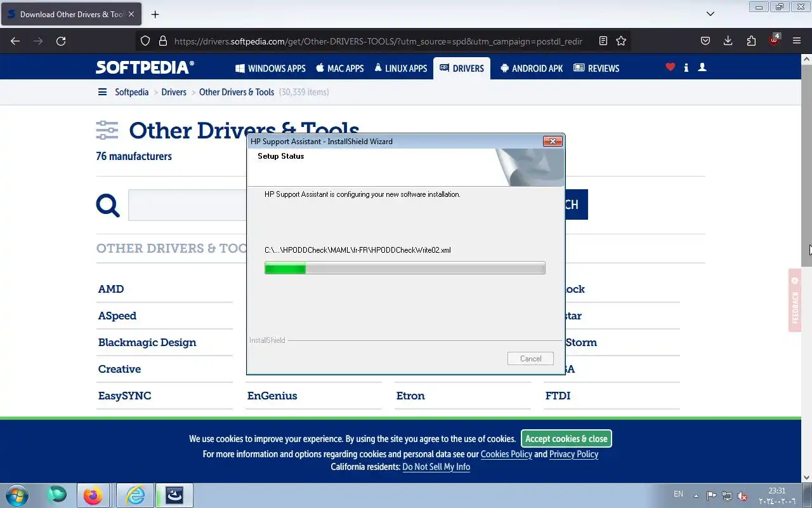Open the Windows Apps menu
812x508 pixels.
tap(270, 68)
